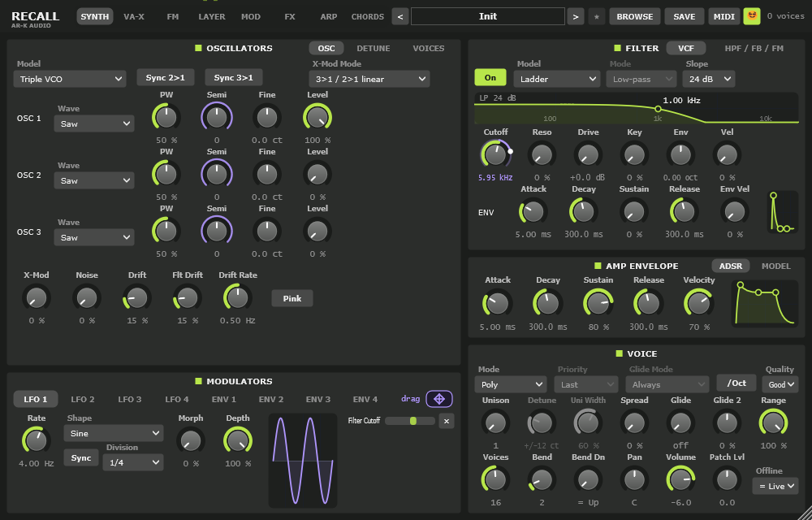Screen dimensions: 812x520
Task: Select the LFO 3 modulator tab
Action: click(x=129, y=399)
